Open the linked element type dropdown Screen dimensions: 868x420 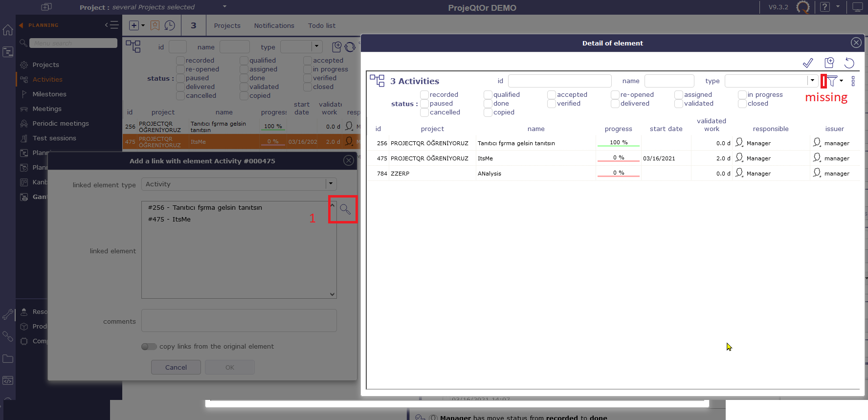pos(331,184)
